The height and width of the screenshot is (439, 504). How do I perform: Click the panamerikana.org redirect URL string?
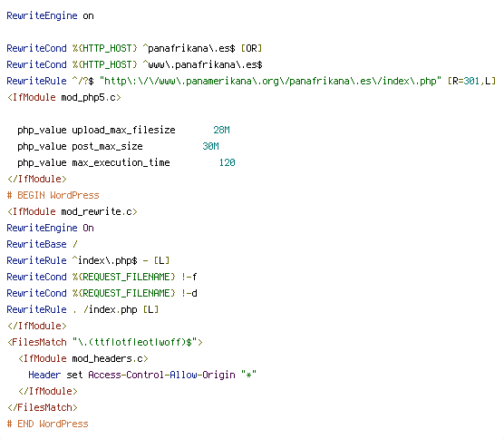click(270, 81)
